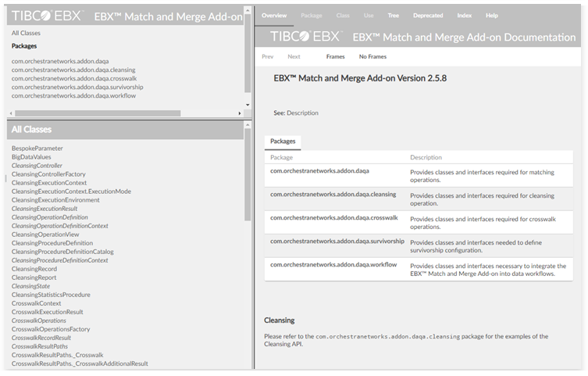Open the CleansingExecutionContext class
588x376 pixels.
[49, 183]
